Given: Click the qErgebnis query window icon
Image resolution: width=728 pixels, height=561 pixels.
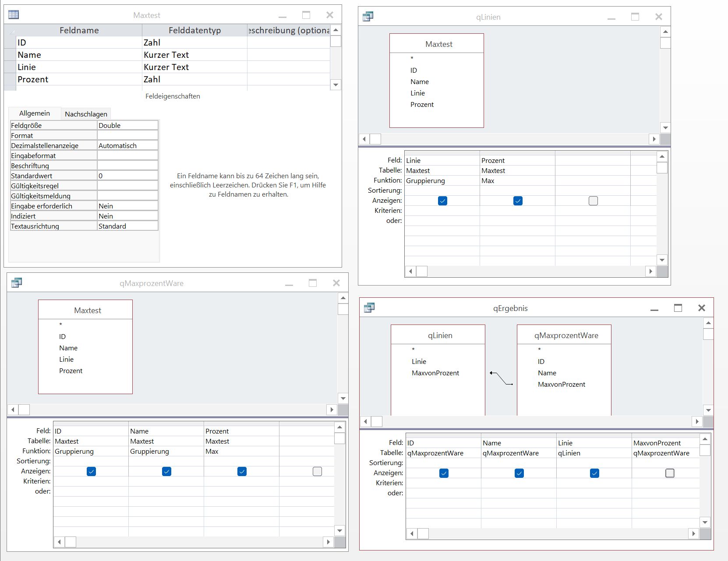Looking at the screenshot, I should (x=369, y=307).
